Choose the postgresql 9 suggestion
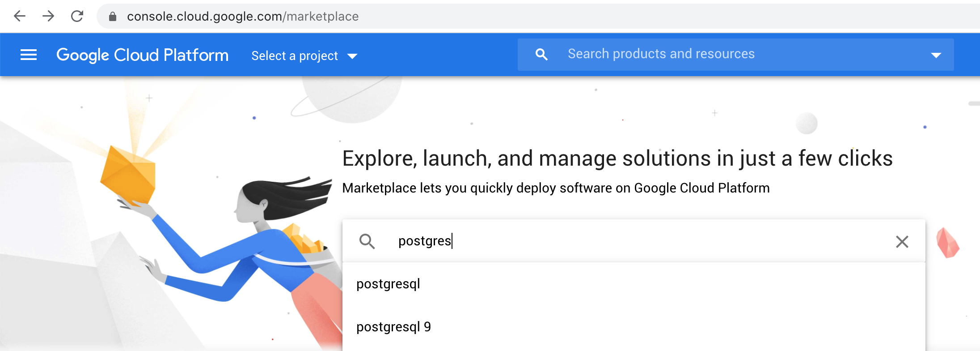This screenshot has height=351, width=980. pyautogui.click(x=634, y=327)
